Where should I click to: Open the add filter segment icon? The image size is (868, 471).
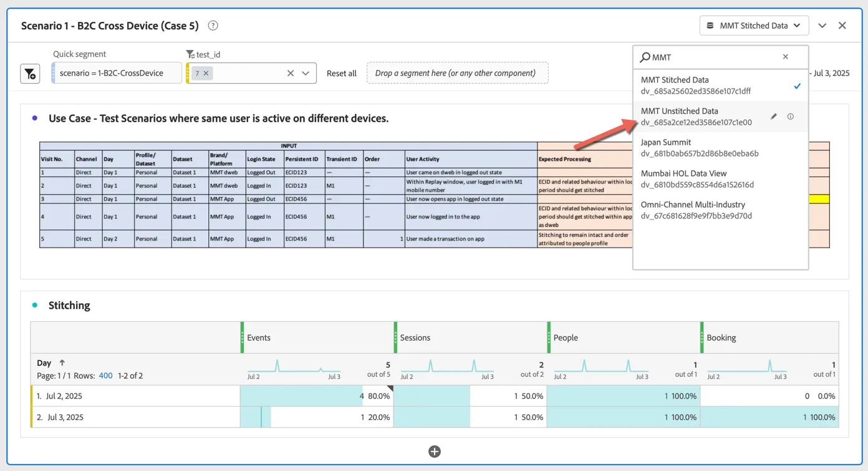pos(30,74)
